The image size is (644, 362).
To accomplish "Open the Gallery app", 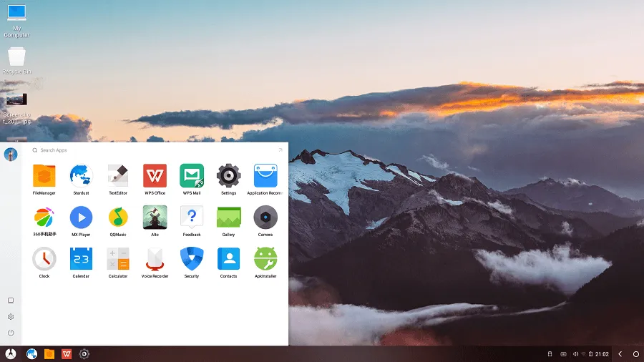I will [228, 217].
